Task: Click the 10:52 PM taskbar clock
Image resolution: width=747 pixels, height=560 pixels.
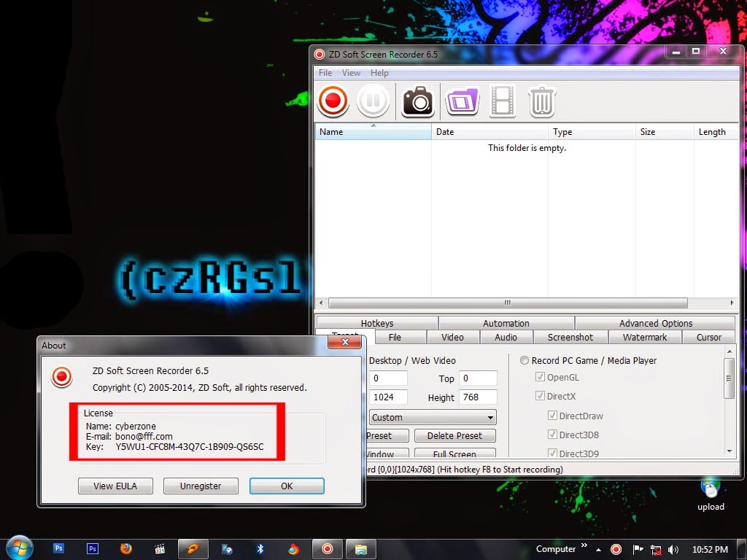Action: tap(710, 550)
